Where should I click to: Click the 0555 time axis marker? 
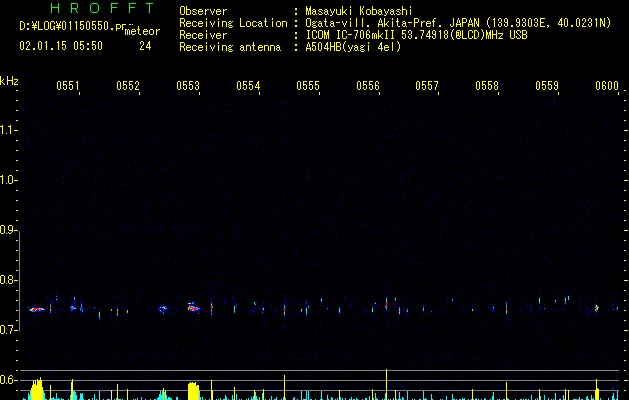308,85
